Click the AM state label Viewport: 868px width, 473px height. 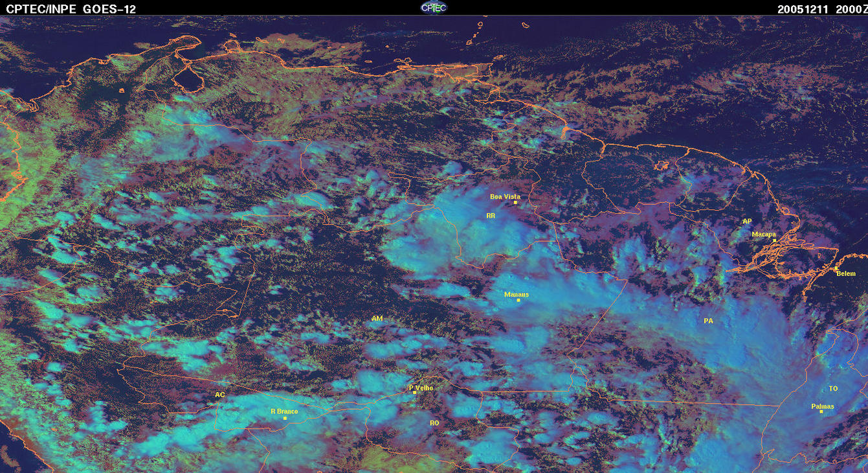(x=377, y=318)
